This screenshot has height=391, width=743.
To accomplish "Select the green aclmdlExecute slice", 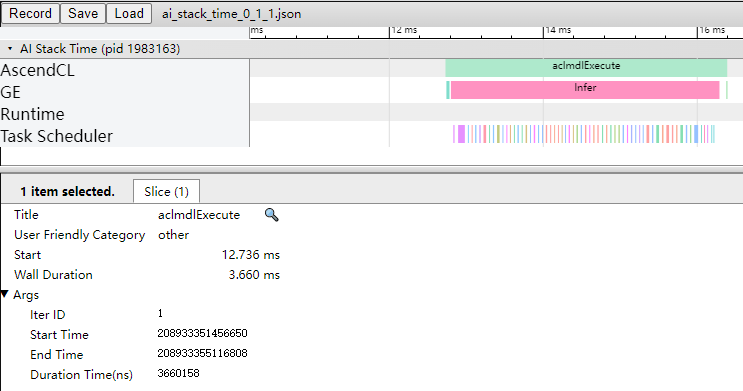I will [x=586, y=68].
